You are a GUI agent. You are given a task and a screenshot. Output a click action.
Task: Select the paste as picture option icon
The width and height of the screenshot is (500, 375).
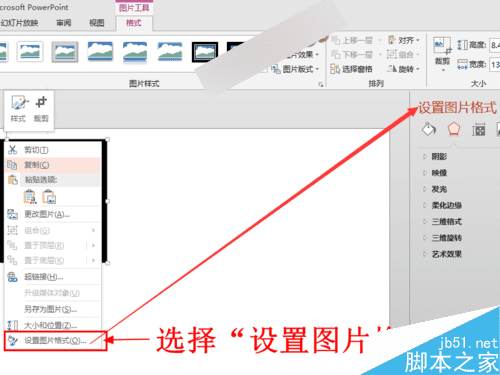(49, 196)
